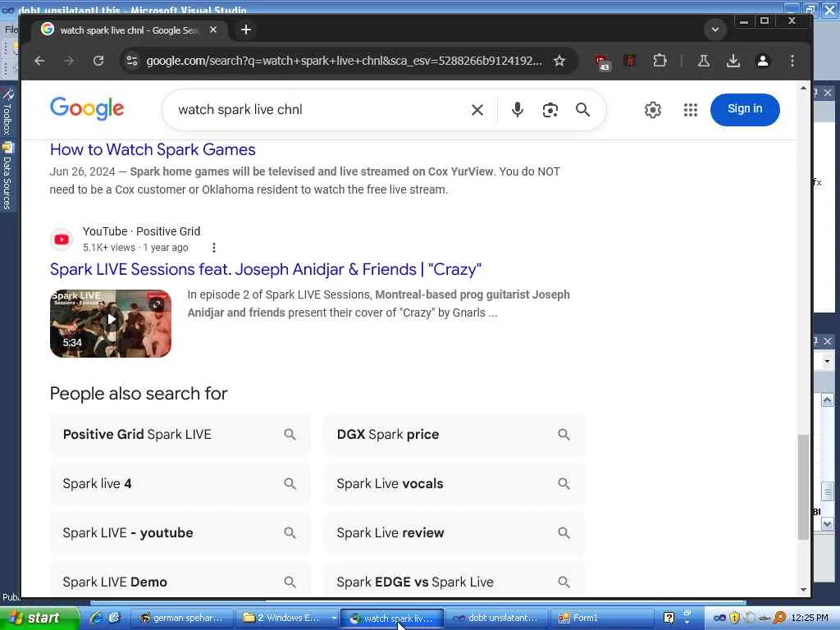Click the 12:25 PM system clock

click(810, 619)
